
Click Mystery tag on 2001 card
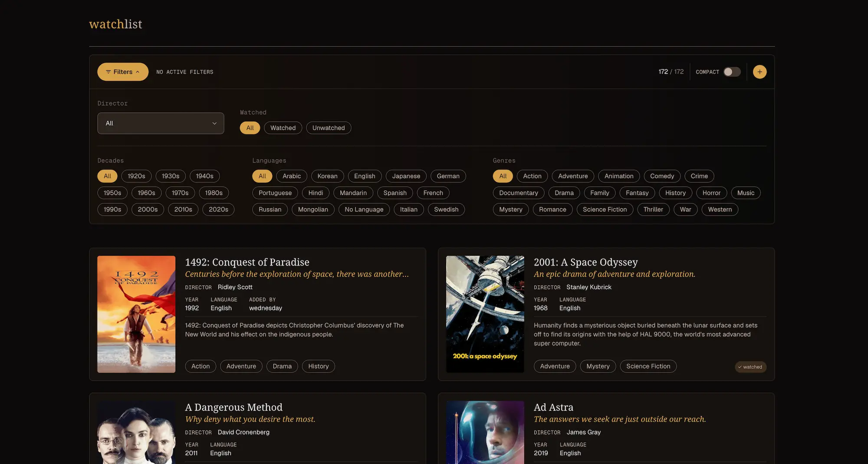(x=598, y=366)
